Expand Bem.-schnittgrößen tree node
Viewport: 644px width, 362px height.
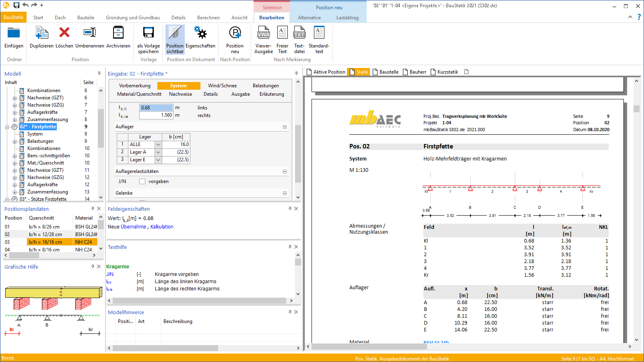coord(14,156)
